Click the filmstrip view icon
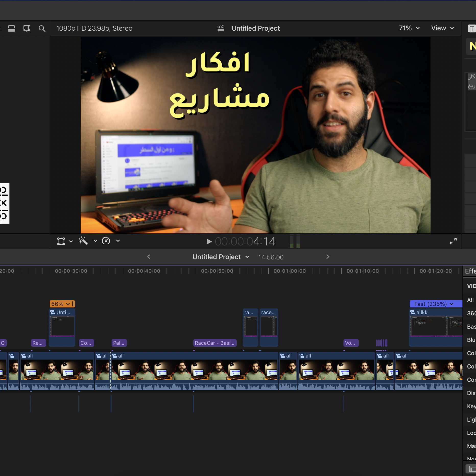 click(x=27, y=28)
